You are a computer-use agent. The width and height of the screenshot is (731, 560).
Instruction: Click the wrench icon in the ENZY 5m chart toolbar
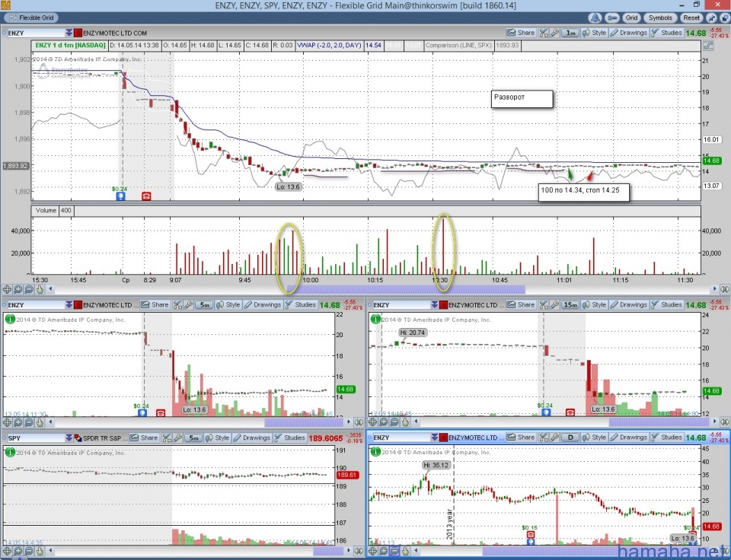[x=188, y=304]
